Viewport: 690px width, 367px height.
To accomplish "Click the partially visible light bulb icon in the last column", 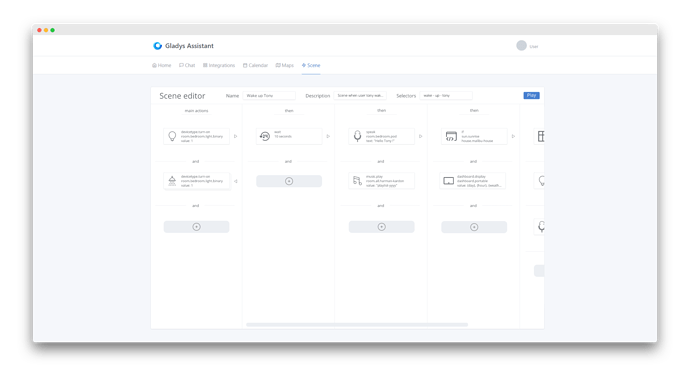I will [x=541, y=181].
